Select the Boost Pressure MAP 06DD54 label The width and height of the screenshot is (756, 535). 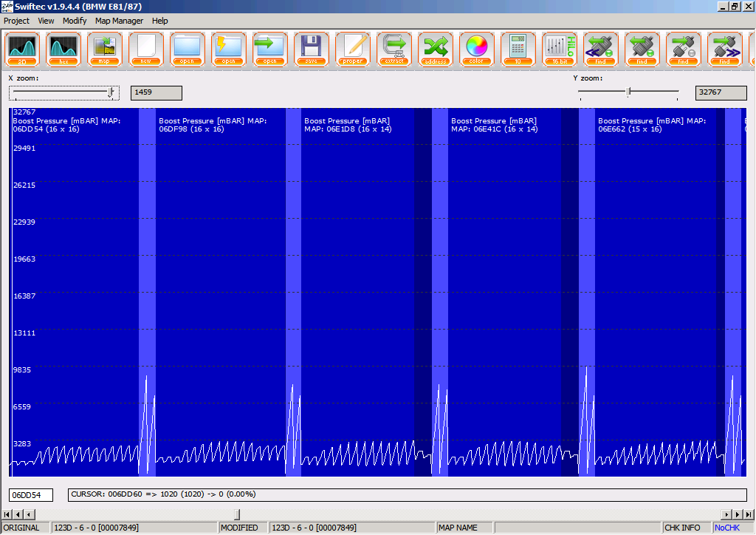click(x=66, y=125)
